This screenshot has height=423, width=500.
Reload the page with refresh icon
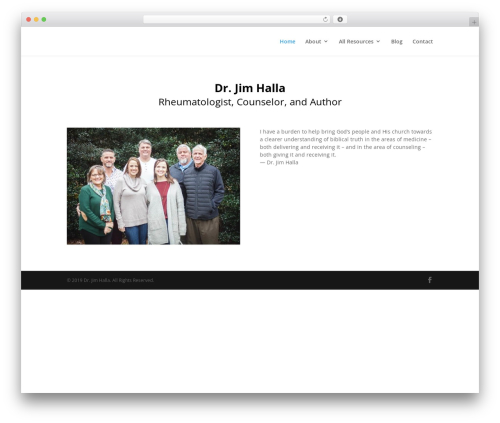click(325, 20)
